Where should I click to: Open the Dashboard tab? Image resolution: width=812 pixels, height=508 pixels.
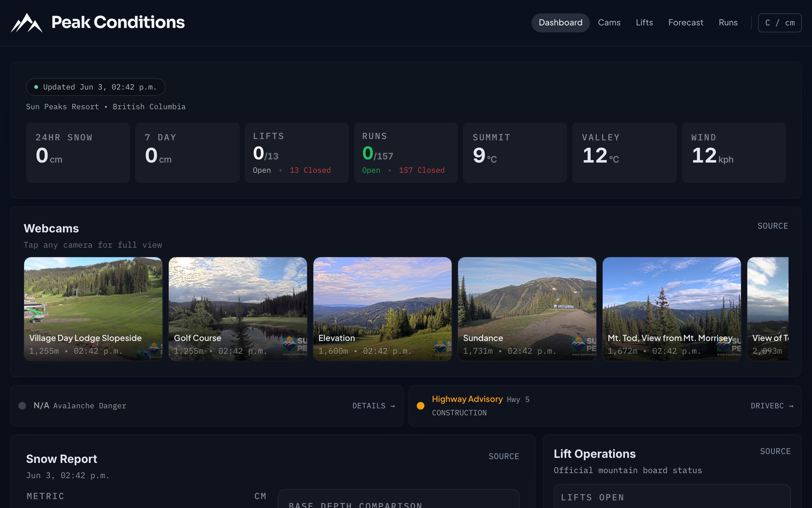coord(560,23)
